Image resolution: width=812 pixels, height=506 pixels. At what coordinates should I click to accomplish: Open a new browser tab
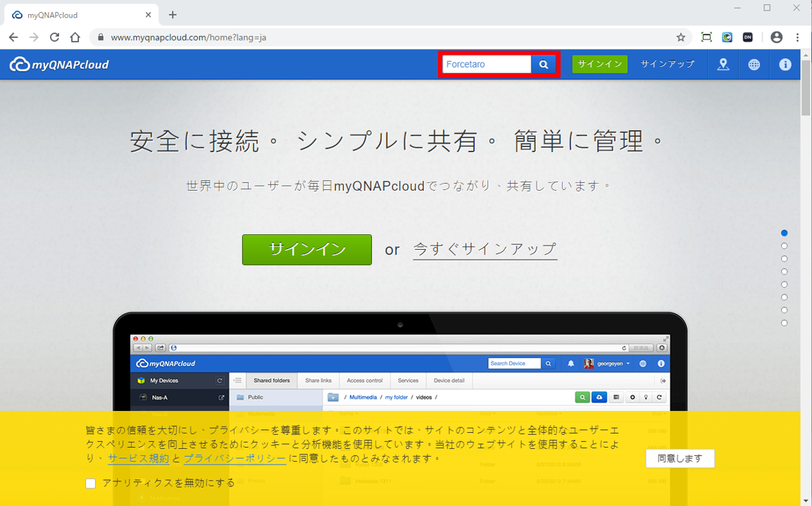click(173, 15)
